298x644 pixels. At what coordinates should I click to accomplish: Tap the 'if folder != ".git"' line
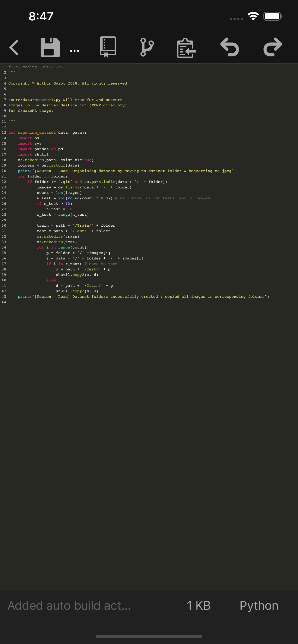(97, 182)
